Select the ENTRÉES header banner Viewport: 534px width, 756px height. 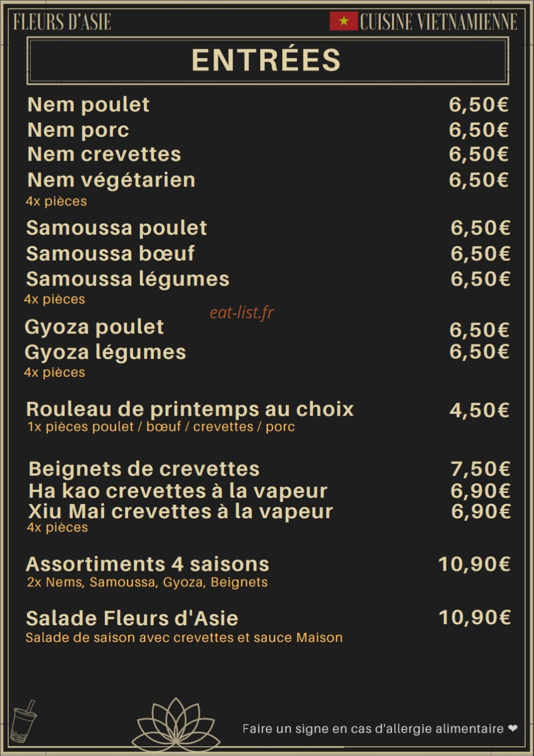(267, 60)
